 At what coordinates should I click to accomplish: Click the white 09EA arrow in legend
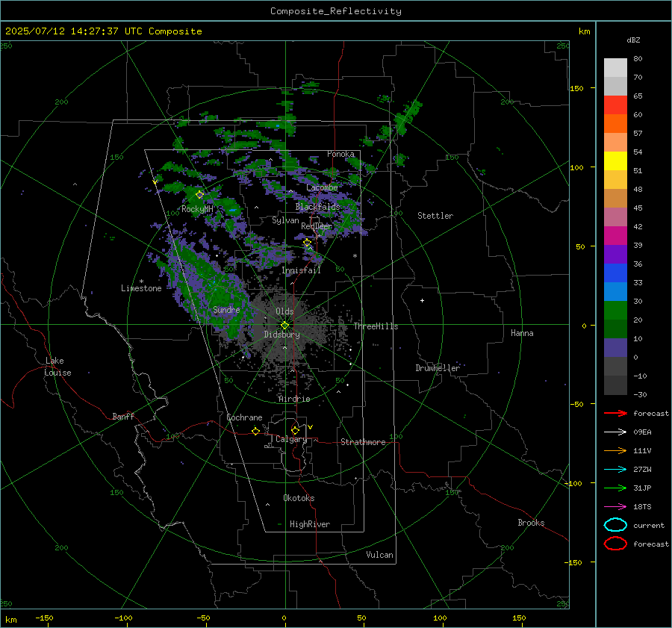615,432
